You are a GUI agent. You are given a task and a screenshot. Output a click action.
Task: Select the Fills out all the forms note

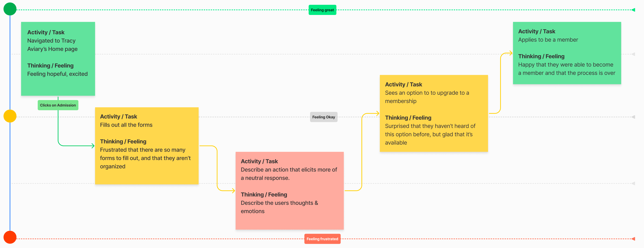(147, 146)
